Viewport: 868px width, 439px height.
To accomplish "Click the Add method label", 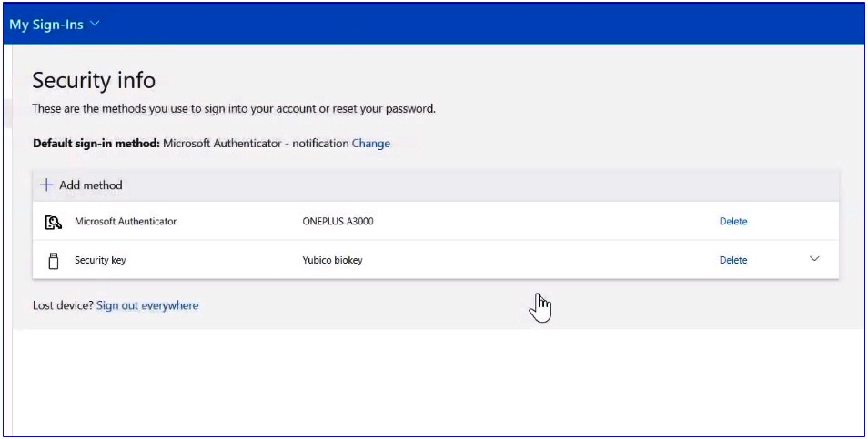I will 91,185.
